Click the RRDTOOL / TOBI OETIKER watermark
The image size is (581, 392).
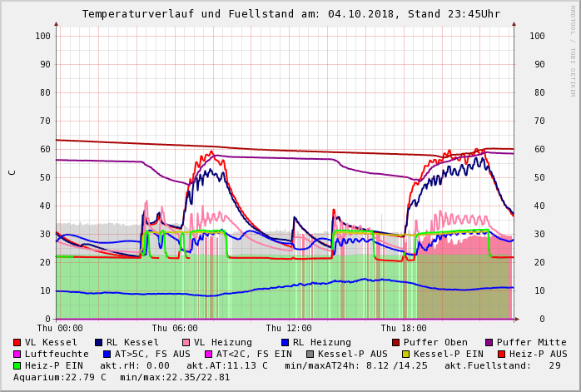573,50
